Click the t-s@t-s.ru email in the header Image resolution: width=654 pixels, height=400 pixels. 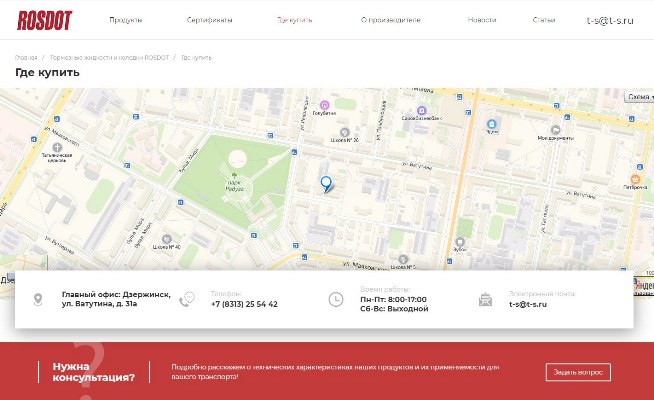[x=610, y=20]
